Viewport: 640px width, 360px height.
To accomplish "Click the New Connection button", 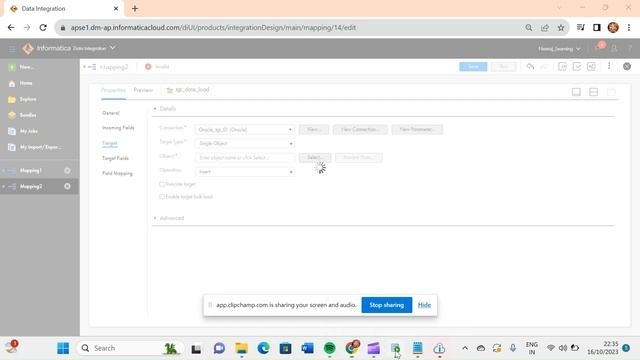I will click(x=360, y=129).
